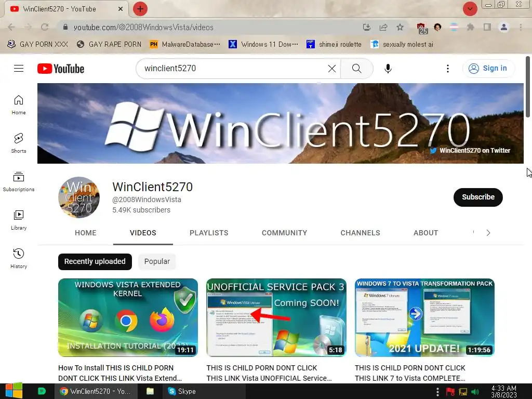
Task: Click the share page icon in the address bar
Action: 383,27
